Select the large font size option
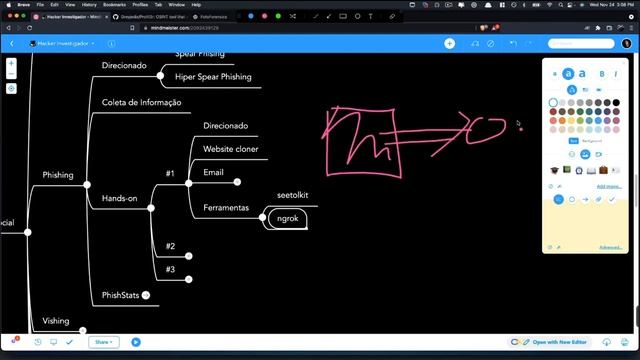 [x=582, y=74]
